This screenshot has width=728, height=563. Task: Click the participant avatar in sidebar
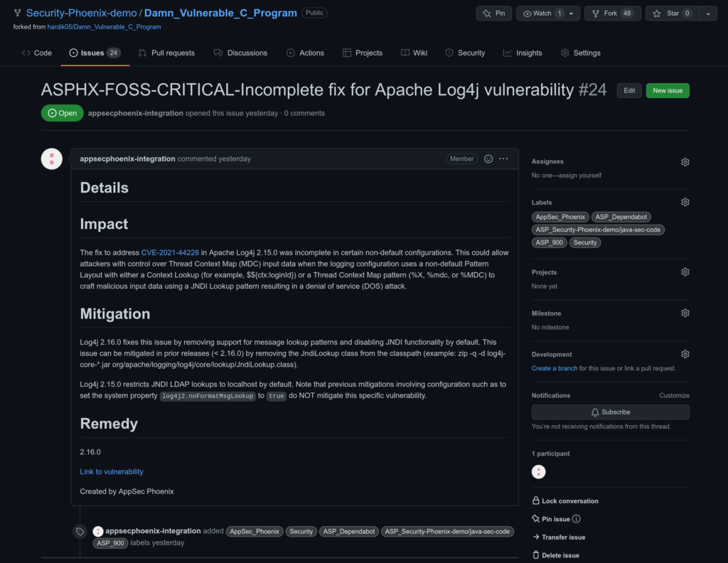click(x=539, y=471)
